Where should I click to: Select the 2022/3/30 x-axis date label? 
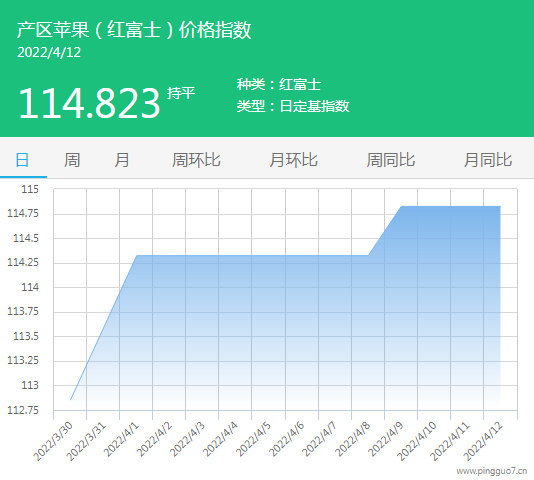point(54,440)
